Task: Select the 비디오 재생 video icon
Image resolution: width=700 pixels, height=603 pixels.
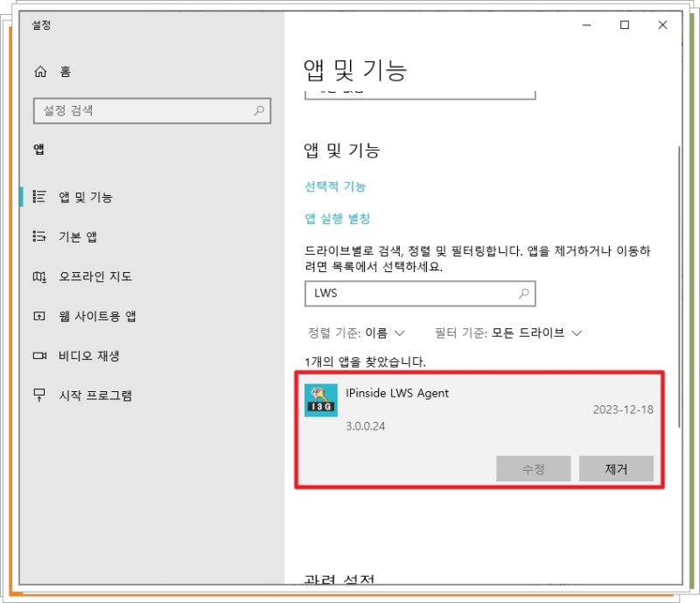Action: tap(39, 355)
